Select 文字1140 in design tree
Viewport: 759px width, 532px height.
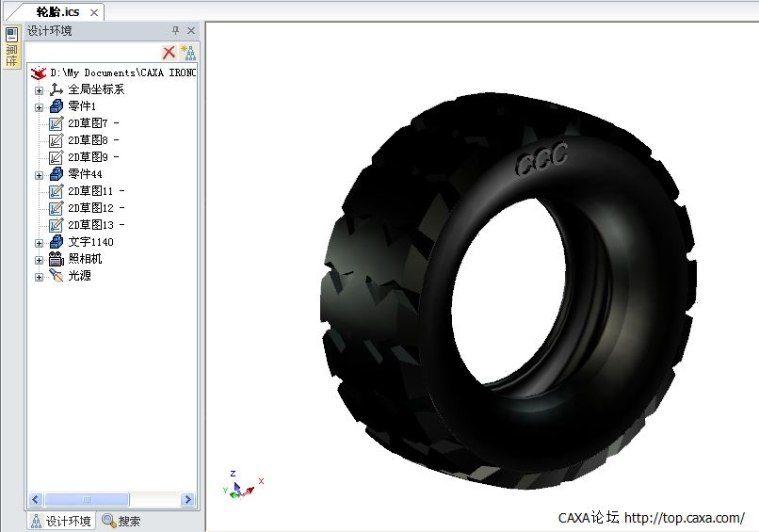(x=90, y=242)
